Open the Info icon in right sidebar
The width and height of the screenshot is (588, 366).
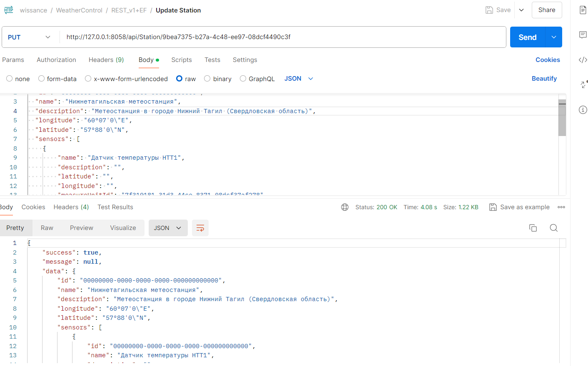pos(583,110)
